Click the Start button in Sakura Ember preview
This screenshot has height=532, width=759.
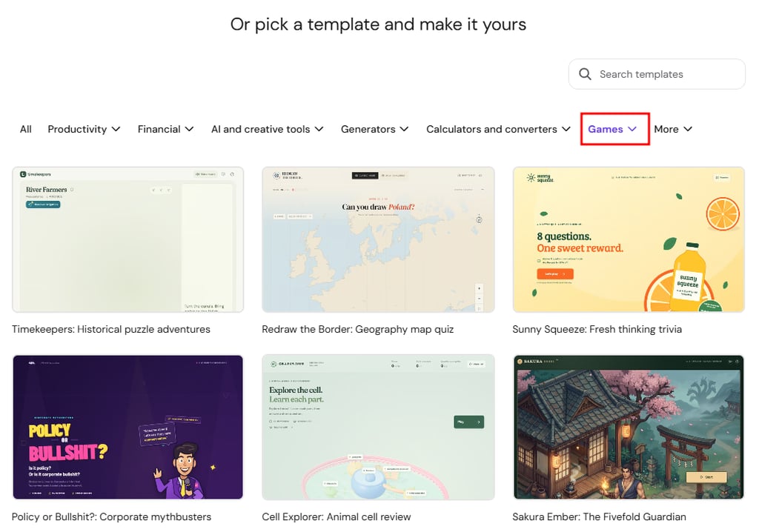(x=706, y=477)
